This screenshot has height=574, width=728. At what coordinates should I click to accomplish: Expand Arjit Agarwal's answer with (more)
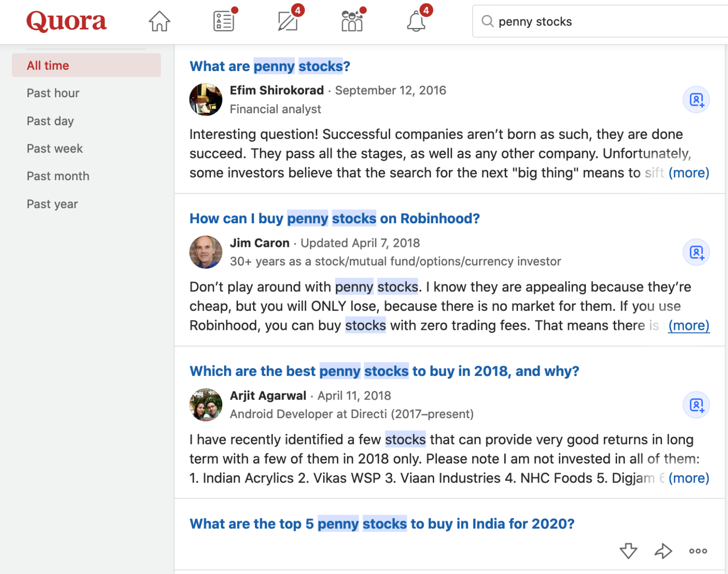pos(690,478)
